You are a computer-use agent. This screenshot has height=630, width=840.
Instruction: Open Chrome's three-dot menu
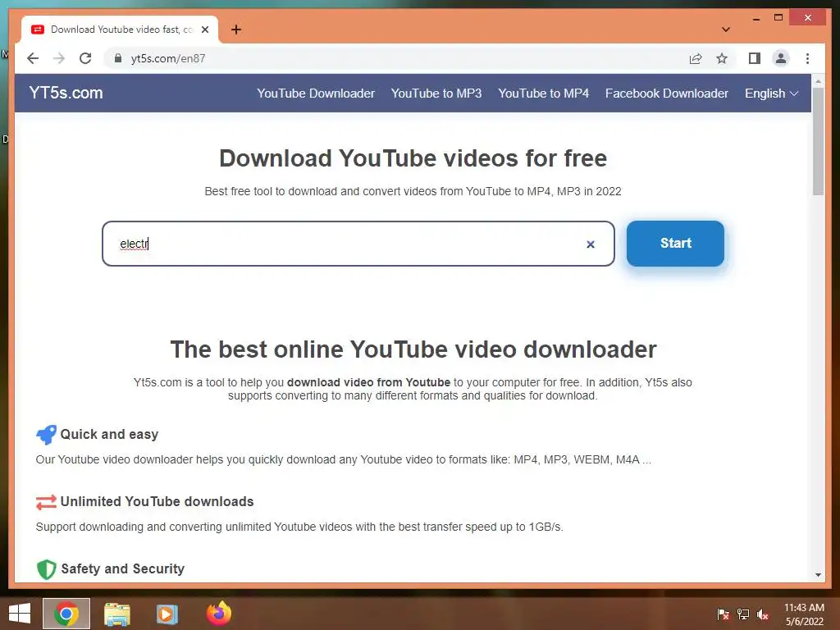click(x=807, y=58)
